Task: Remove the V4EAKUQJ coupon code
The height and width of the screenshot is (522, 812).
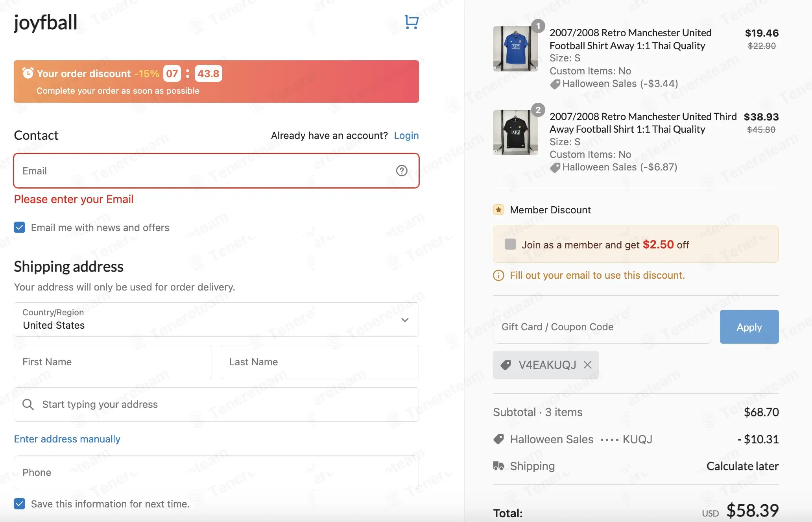Action: point(587,365)
